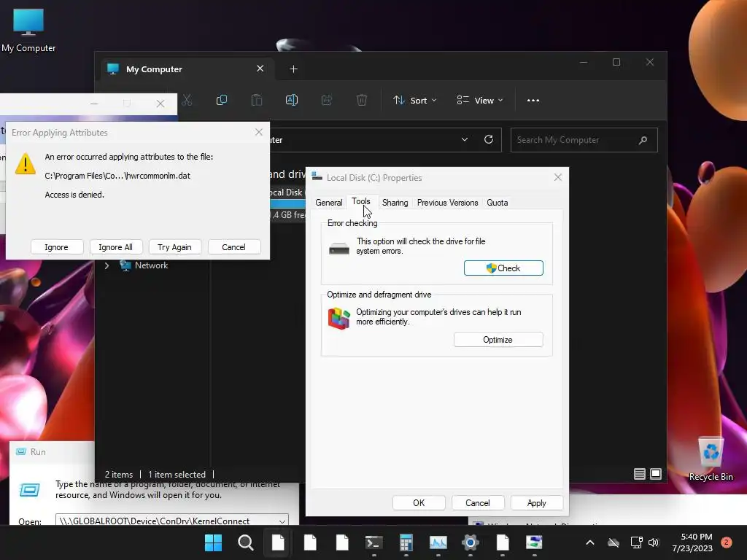Screen dimensions: 747x560
Task: Open the Sort dropdown
Action: (x=414, y=101)
